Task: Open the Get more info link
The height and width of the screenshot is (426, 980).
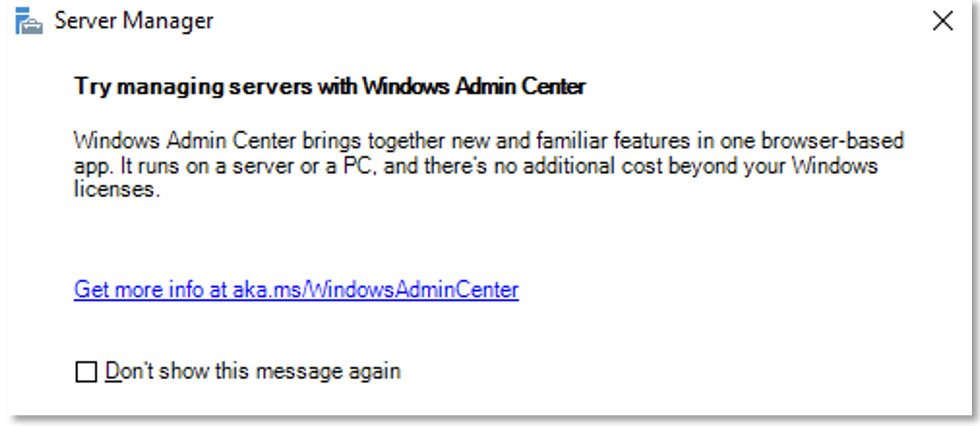Action: coord(296,289)
